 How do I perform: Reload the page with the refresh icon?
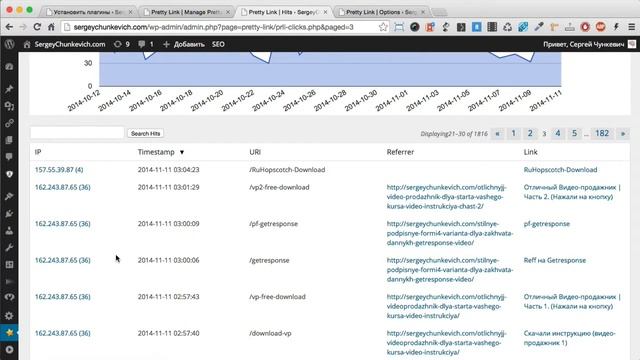[x=37, y=27]
